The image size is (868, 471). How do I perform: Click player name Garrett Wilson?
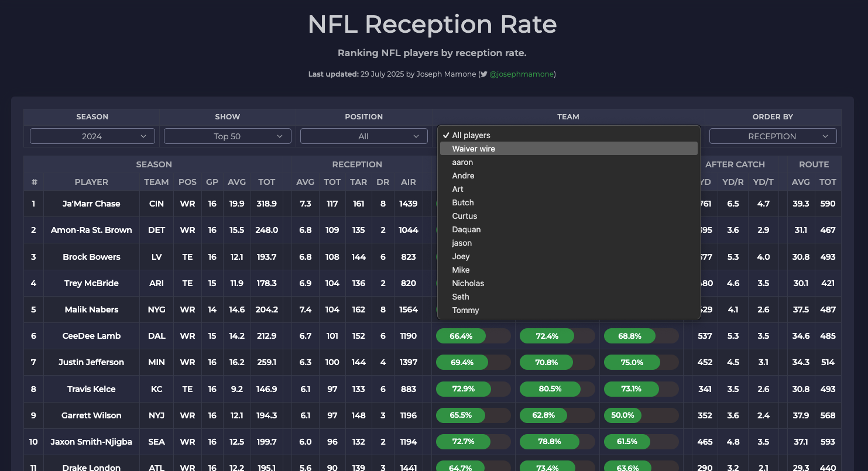tap(91, 415)
